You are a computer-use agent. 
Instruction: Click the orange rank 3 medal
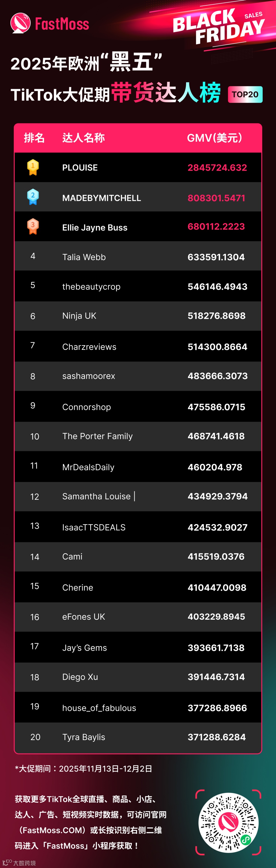33,226
